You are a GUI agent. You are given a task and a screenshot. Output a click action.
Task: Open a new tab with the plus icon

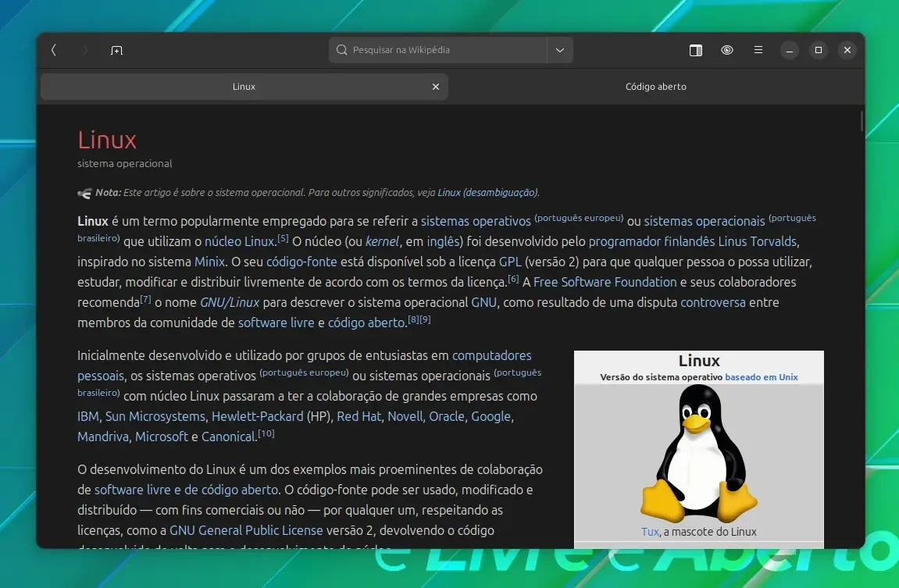point(116,51)
